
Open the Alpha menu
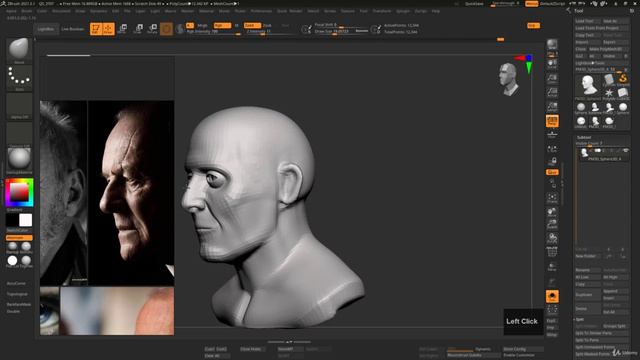[x=11, y=11]
